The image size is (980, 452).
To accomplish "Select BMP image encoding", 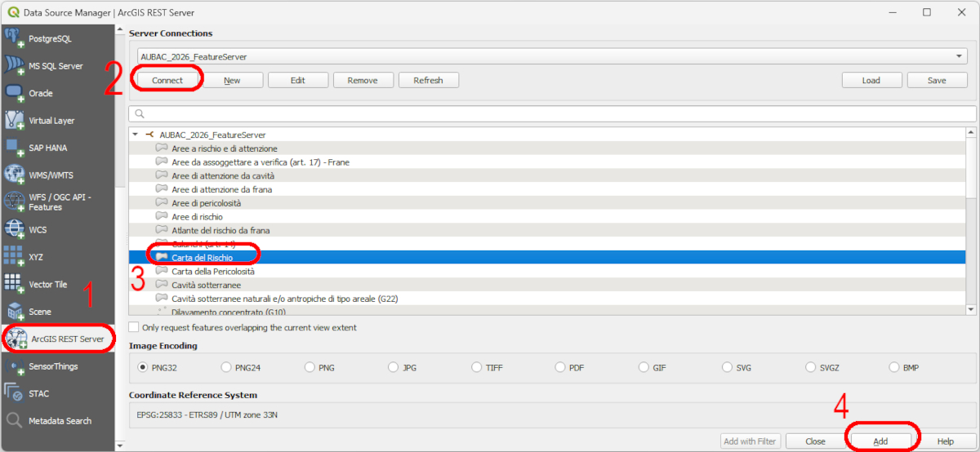I will [894, 368].
